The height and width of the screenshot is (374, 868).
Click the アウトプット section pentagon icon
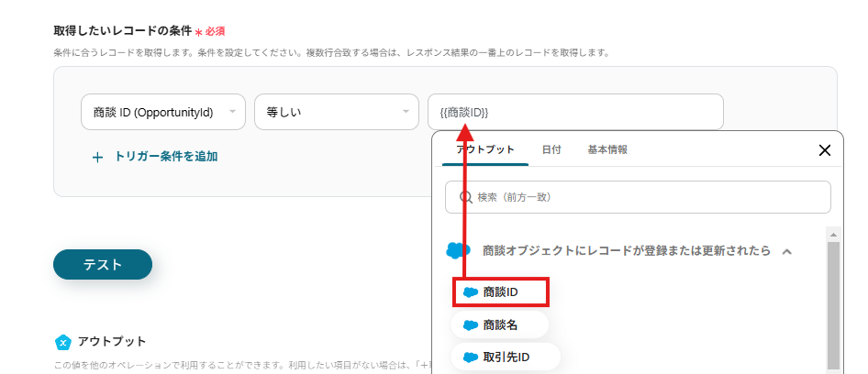point(63,343)
